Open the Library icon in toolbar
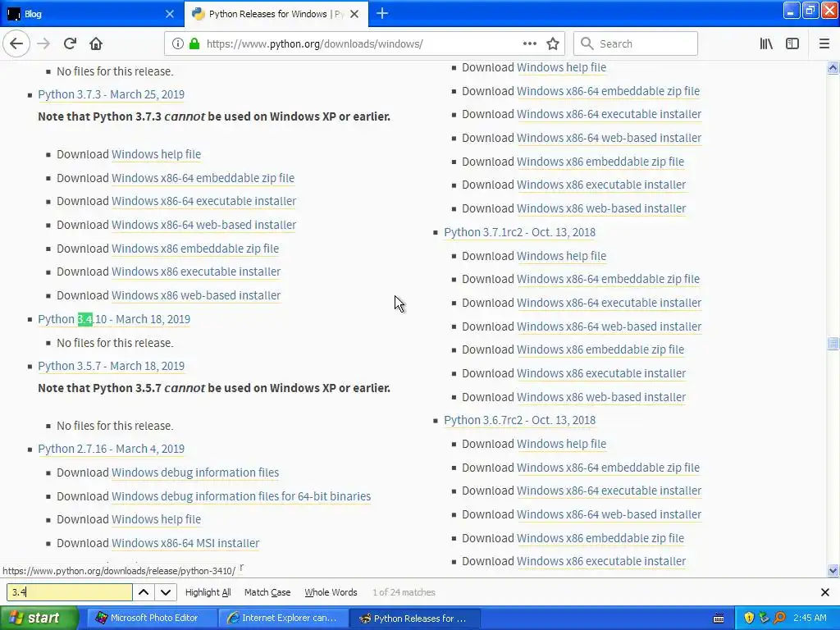 766,43
